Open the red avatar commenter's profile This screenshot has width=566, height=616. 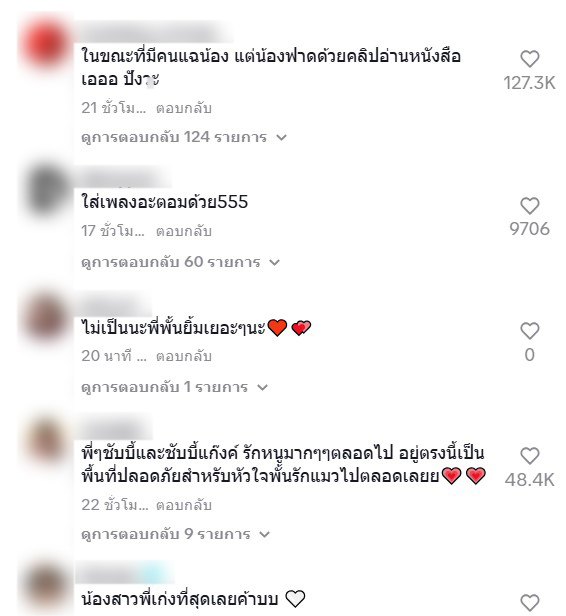46,44
